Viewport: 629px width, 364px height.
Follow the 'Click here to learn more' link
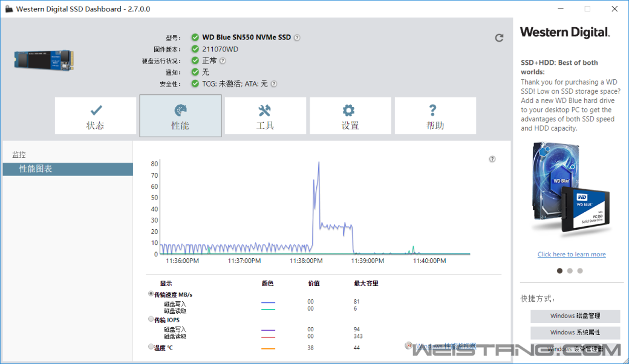coord(572,255)
